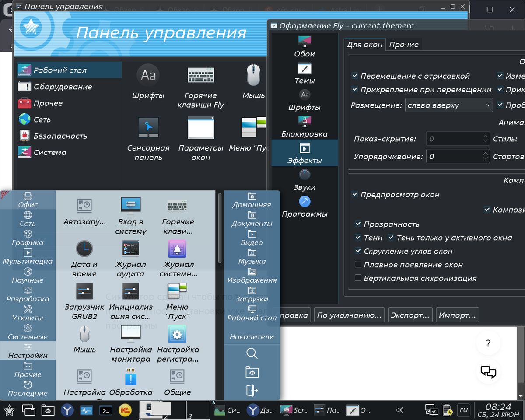Open the terminal from the taskbar
The height and width of the screenshot is (420, 525).
click(105, 410)
